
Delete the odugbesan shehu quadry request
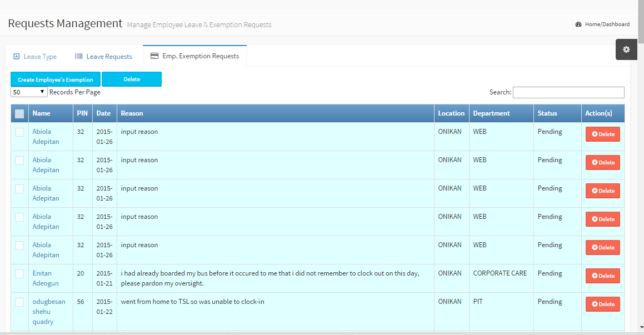point(602,304)
